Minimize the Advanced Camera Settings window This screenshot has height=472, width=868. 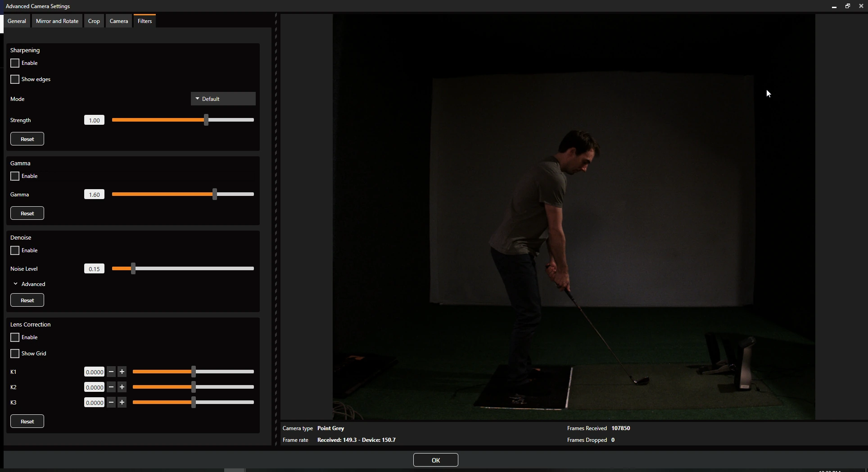point(834,6)
